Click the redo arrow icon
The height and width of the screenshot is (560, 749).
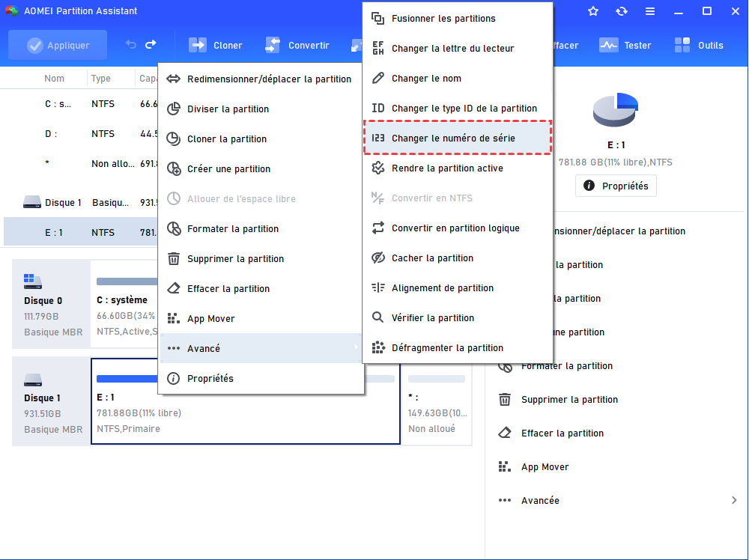tap(151, 45)
